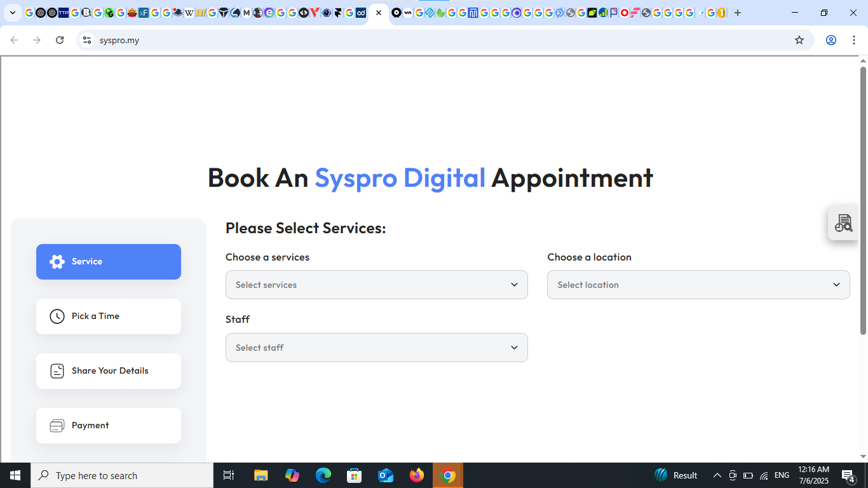Image resolution: width=868 pixels, height=488 pixels.
Task: Click the gear icon beside Service
Action: pos(57,262)
